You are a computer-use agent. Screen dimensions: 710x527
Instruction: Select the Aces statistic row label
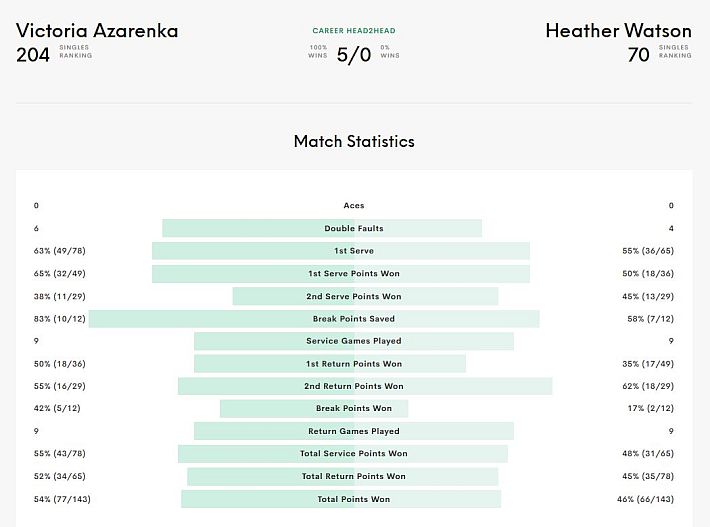(354, 206)
